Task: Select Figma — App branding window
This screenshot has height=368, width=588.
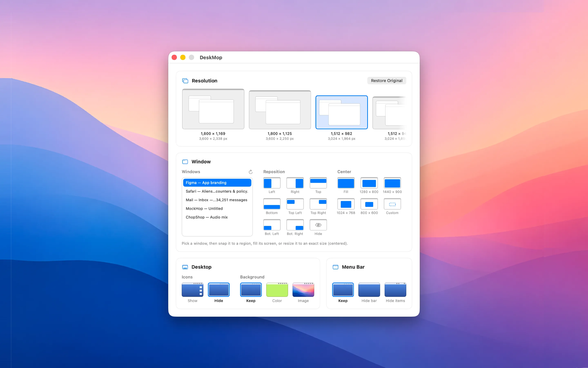Action: pyautogui.click(x=217, y=183)
